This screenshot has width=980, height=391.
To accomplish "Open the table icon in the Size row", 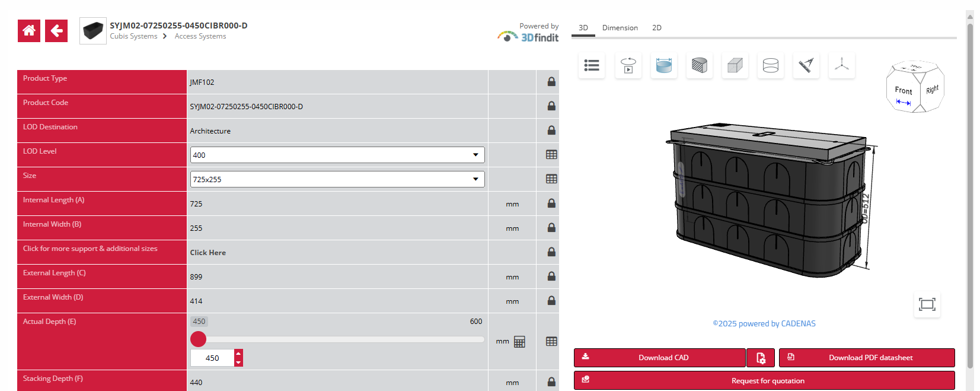I will click(x=551, y=179).
